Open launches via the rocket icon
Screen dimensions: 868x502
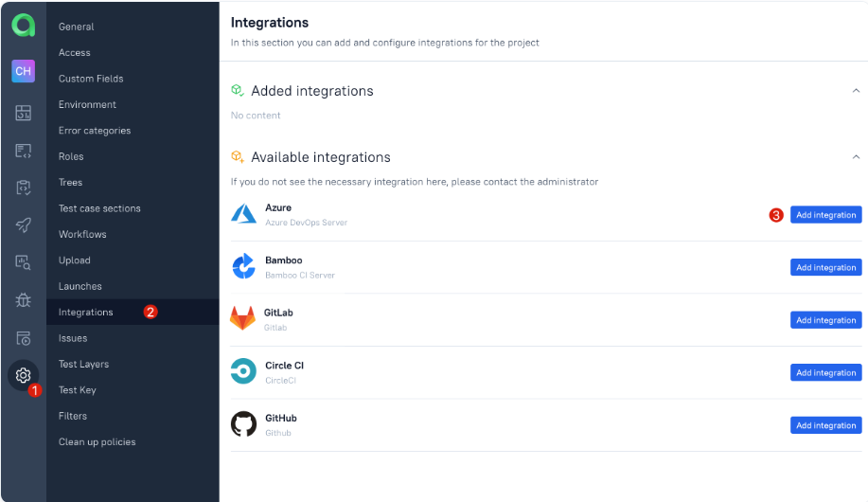[x=24, y=225]
